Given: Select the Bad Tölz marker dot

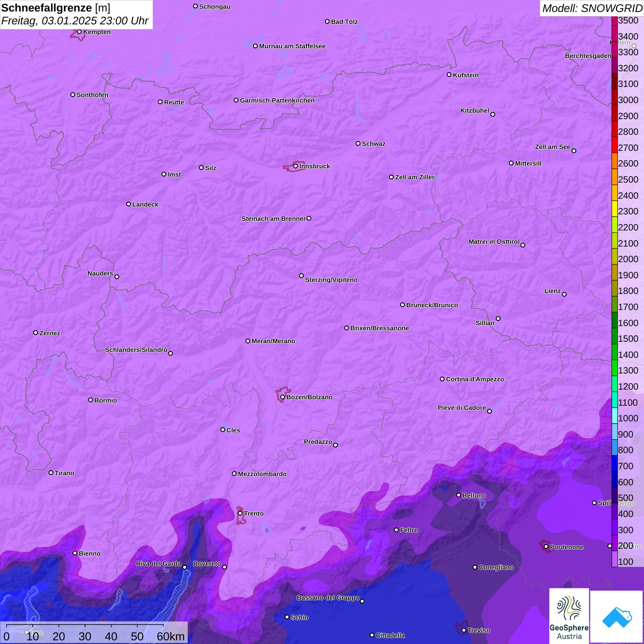Looking at the screenshot, I should (327, 22).
